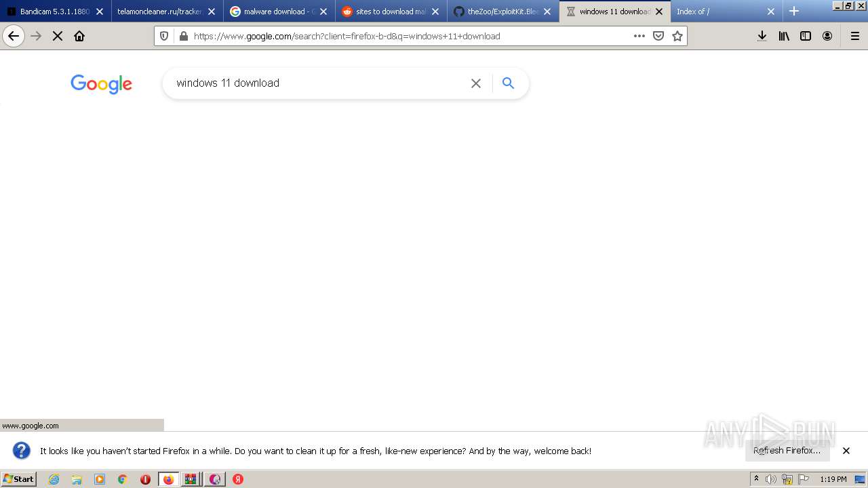The width and height of the screenshot is (868, 488).
Task: Open Action Center flag icon
Action: (x=804, y=479)
